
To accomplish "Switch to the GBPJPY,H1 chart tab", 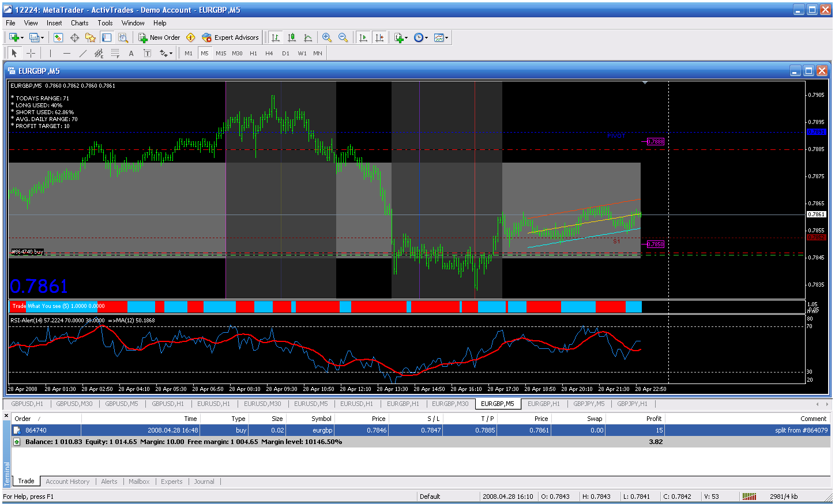I will point(632,404).
